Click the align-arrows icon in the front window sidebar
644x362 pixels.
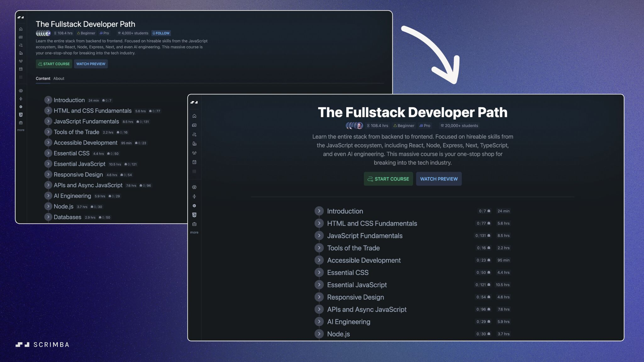tap(194, 197)
